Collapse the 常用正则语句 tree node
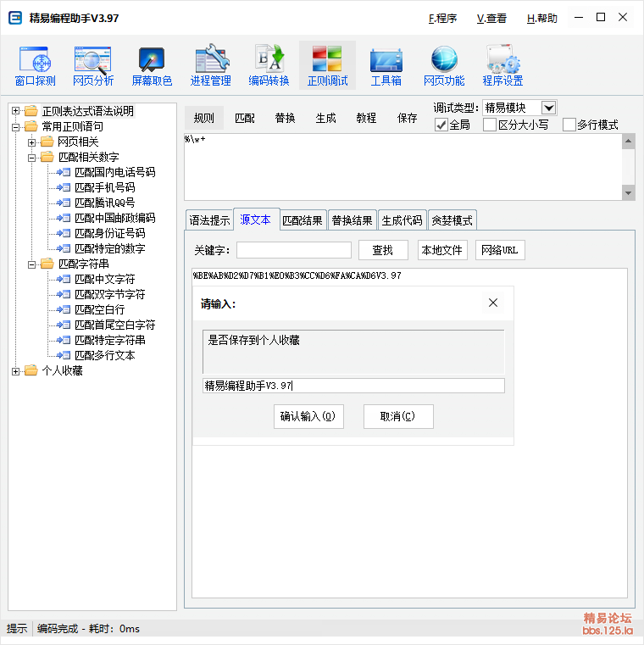The width and height of the screenshot is (644, 645). (x=15, y=127)
